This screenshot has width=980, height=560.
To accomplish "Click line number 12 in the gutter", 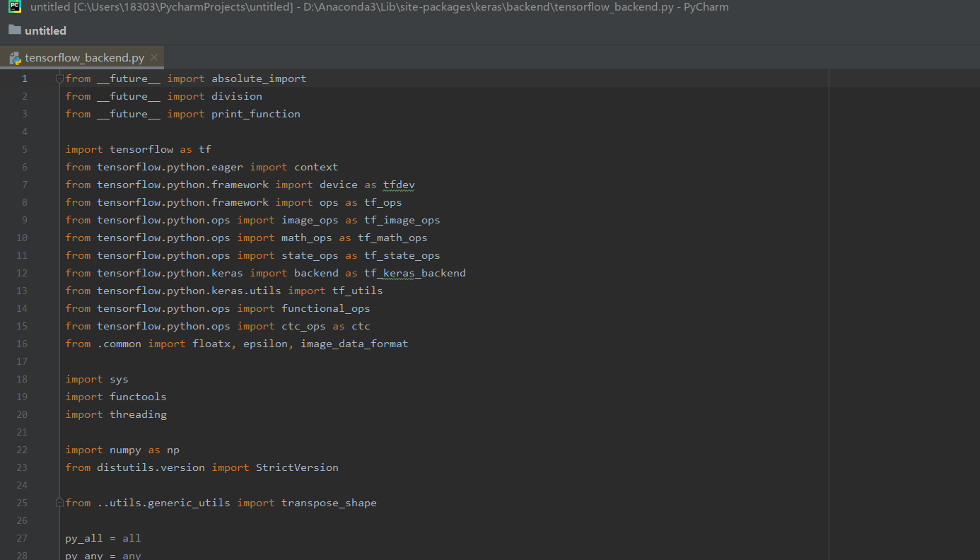I will (x=21, y=273).
